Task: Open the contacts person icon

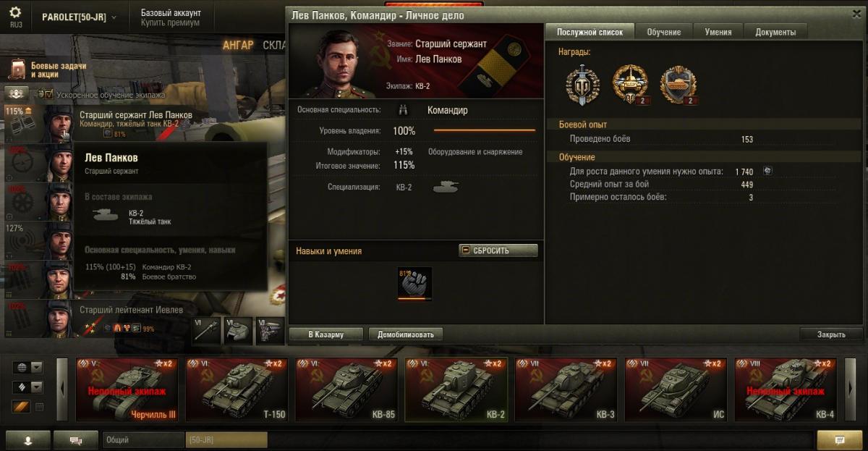Action: coord(28,439)
